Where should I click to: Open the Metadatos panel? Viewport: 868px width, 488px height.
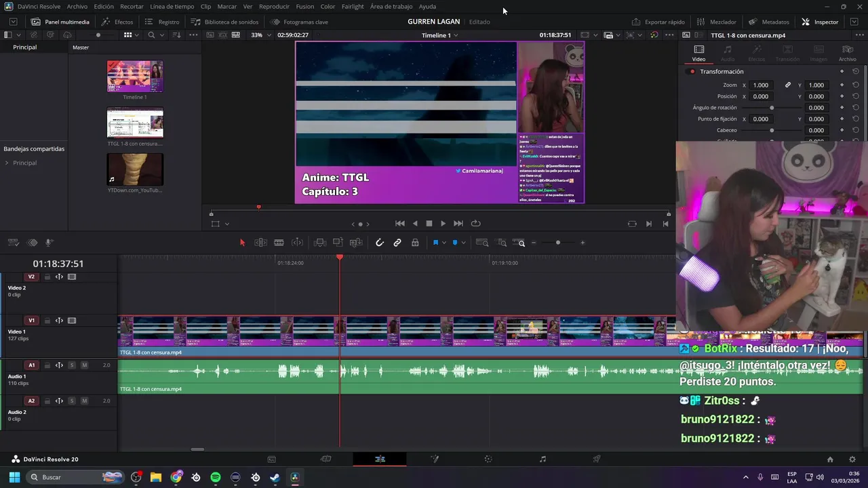point(768,22)
